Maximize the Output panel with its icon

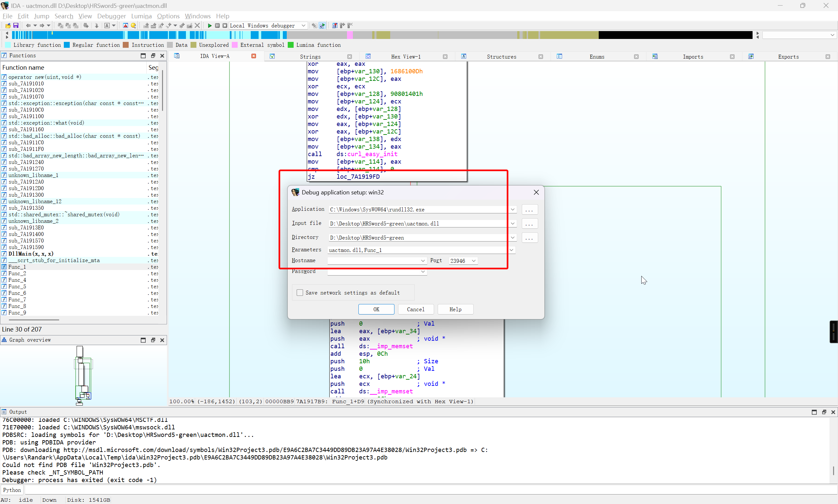[x=814, y=412]
